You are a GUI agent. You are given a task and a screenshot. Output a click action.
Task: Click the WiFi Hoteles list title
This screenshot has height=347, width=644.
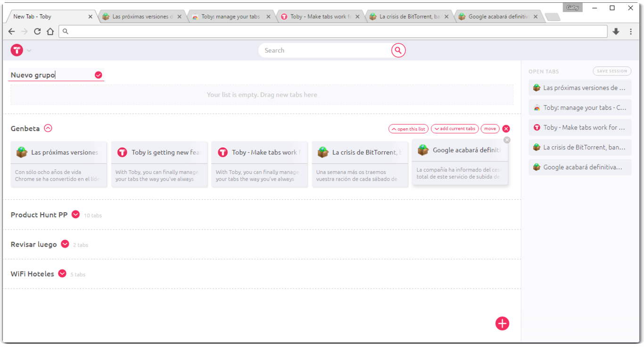(x=33, y=273)
